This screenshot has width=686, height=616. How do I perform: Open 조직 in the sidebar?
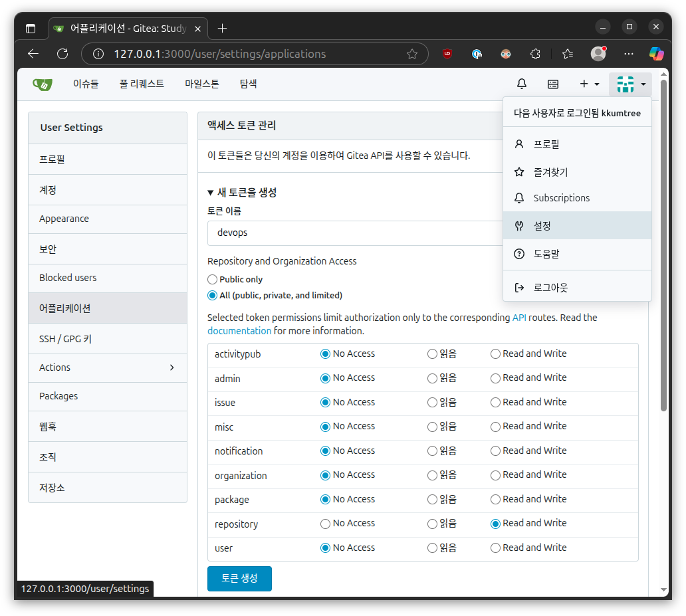108,457
